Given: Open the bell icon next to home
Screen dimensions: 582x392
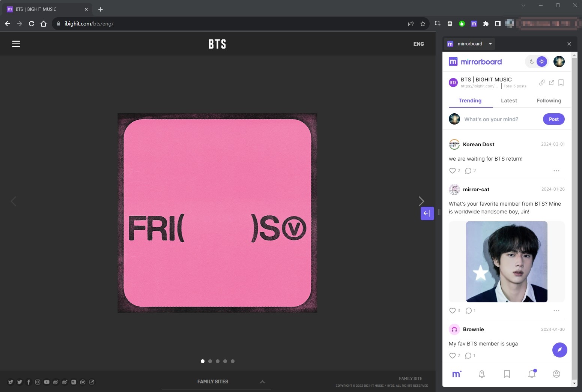Looking at the screenshot, I should (x=482, y=374).
